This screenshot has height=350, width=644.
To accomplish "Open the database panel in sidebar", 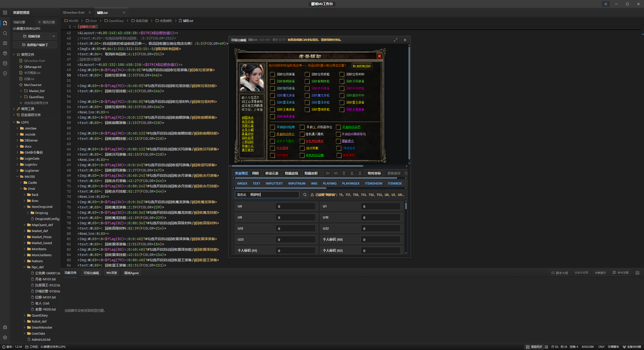I will tap(5, 63).
